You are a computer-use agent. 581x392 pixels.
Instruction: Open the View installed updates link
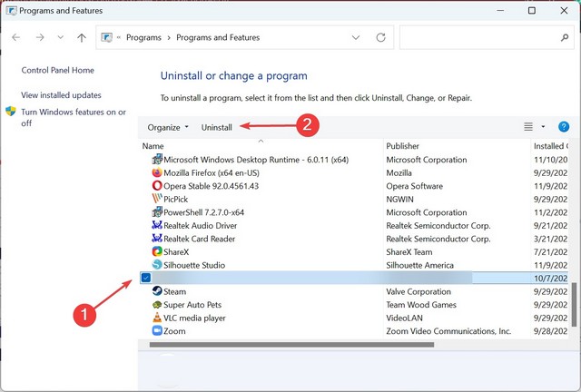point(61,95)
